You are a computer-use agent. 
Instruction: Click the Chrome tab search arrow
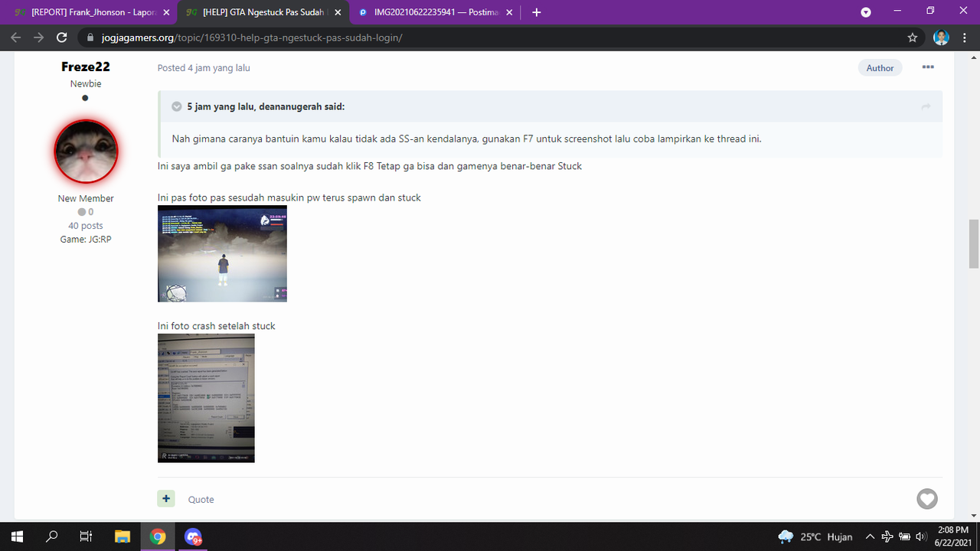click(x=866, y=12)
